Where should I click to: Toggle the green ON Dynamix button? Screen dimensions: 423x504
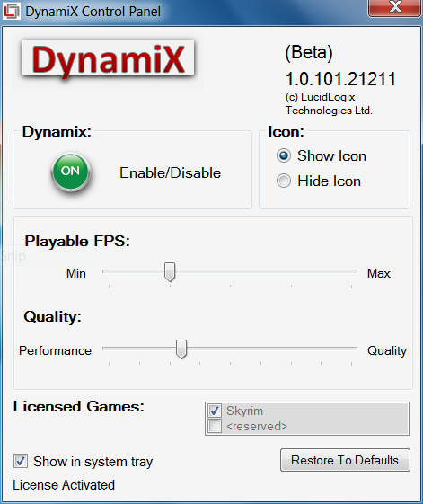point(70,171)
